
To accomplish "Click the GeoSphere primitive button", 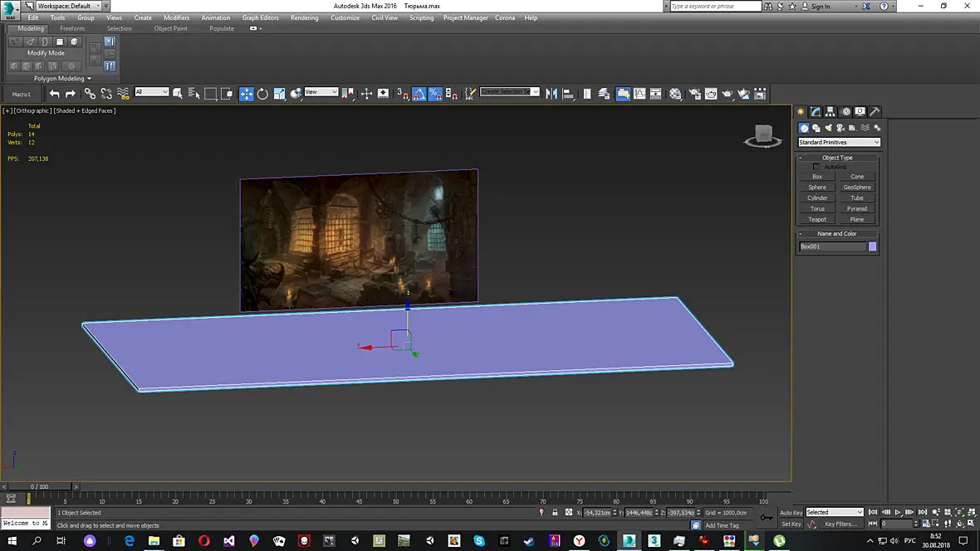I will (857, 188).
